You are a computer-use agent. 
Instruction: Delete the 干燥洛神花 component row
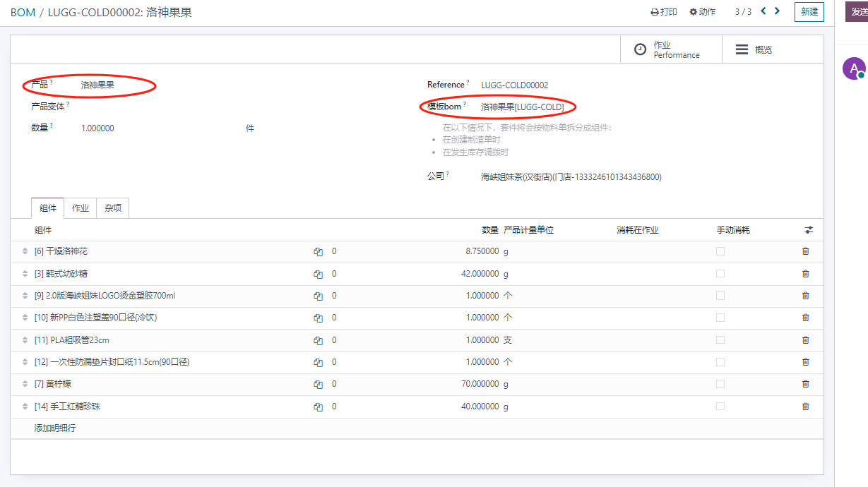[x=805, y=251]
